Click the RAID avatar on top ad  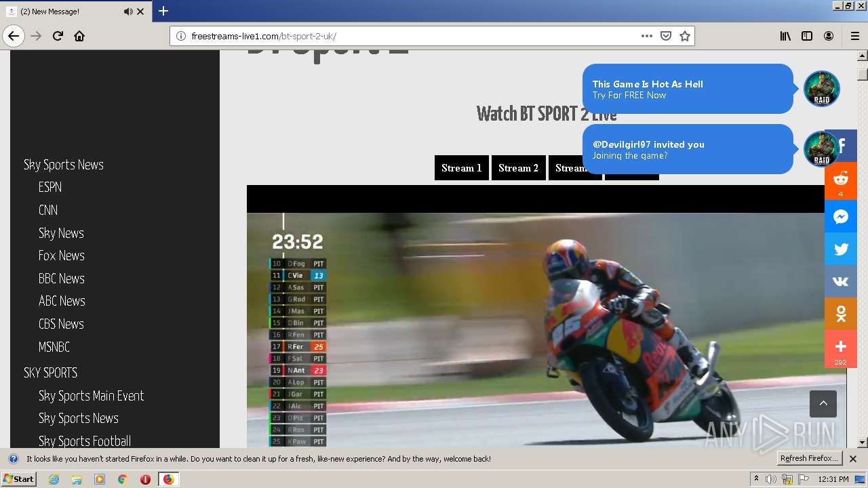[822, 89]
